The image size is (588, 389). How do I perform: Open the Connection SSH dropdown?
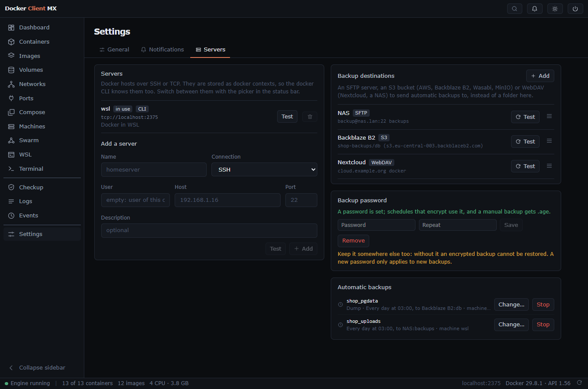pyautogui.click(x=264, y=169)
